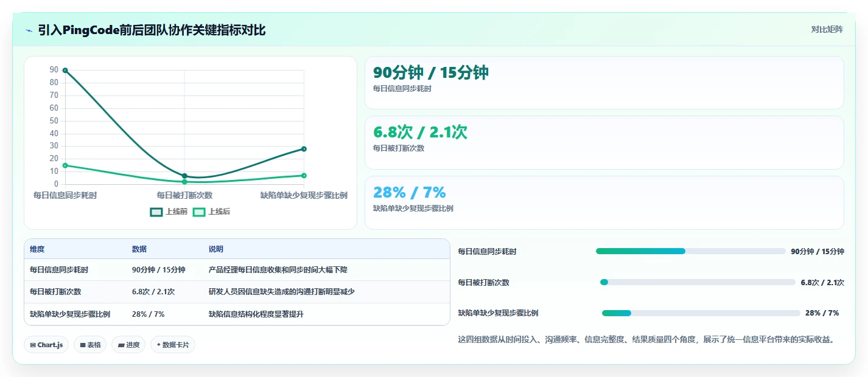Click the 每日信息同步耗时 progress bar

tap(690, 251)
